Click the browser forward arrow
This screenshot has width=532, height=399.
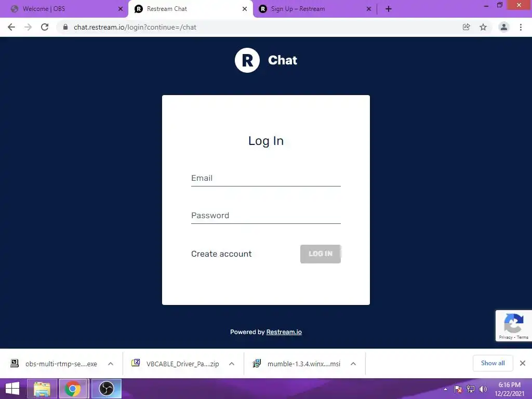(x=28, y=27)
